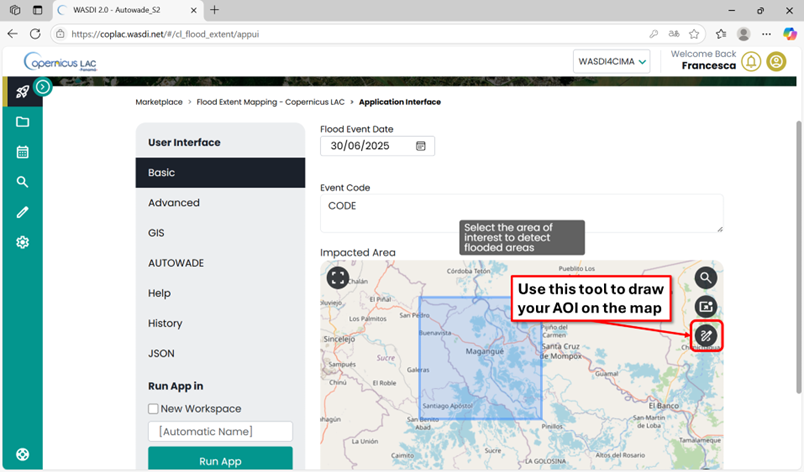Open the Help tab
This screenshot has height=472, width=804.
point(220,293)
